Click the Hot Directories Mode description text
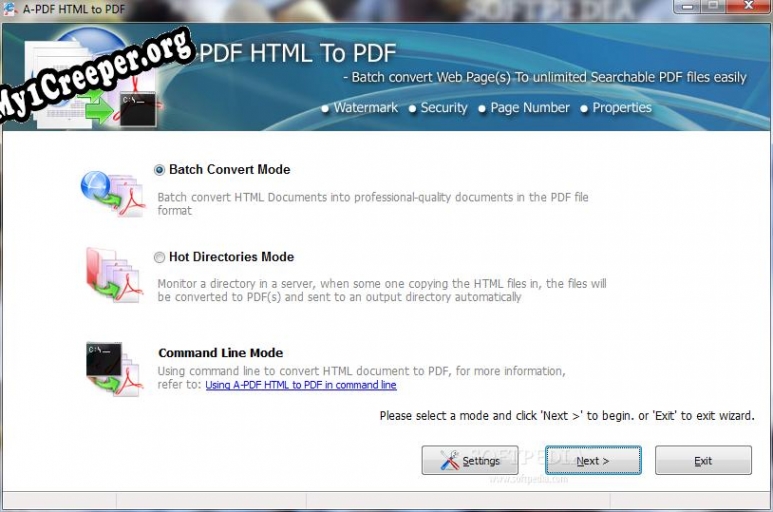This screenshot has width=773, height=512. point(381,290)
